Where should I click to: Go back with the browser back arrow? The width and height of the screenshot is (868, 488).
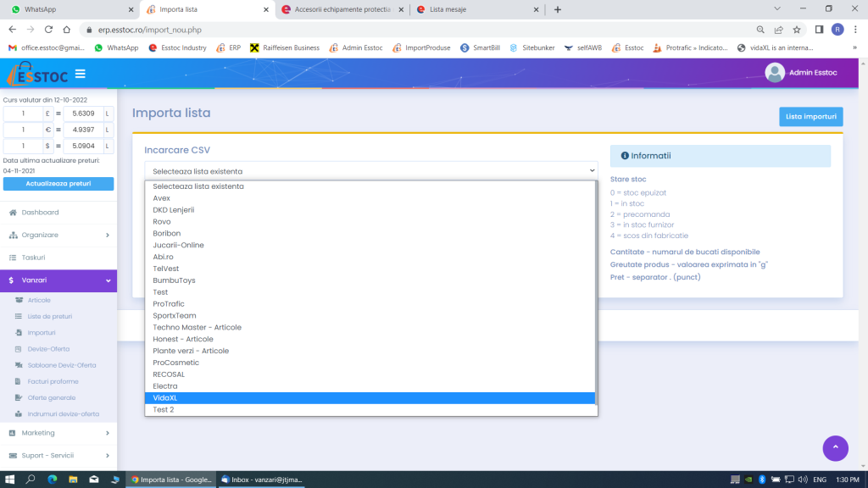12,30
